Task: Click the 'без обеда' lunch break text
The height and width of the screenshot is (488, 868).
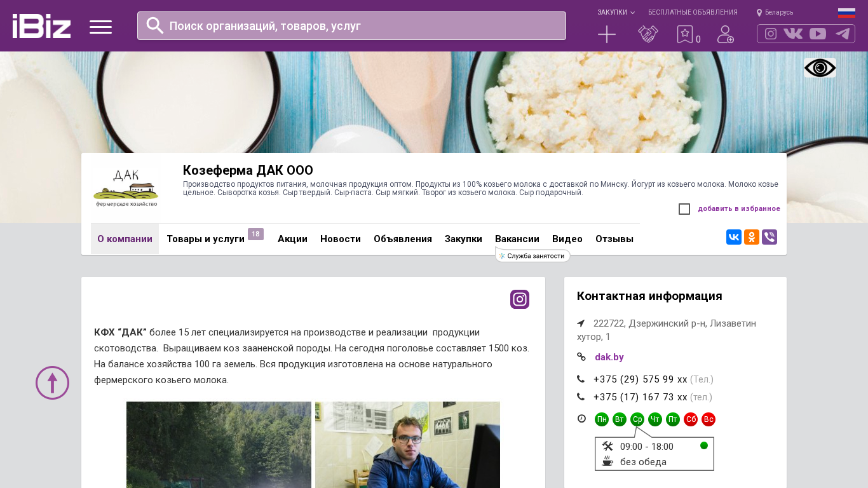Action: pos(643,462)
